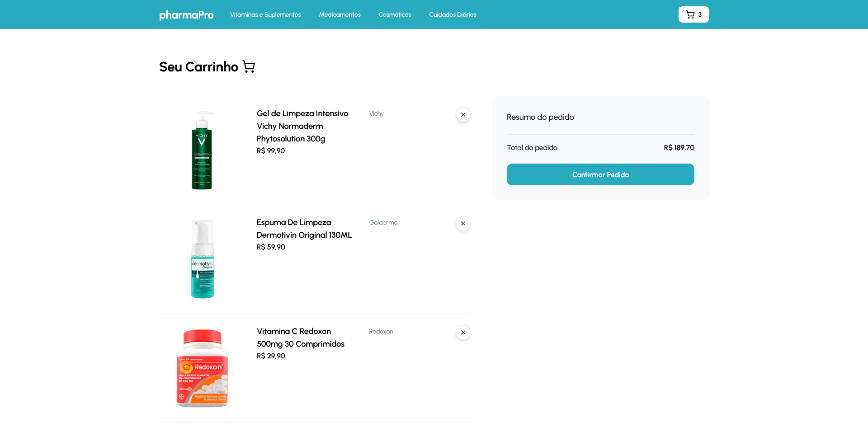Click the Total do pedido label

coord(532,148)
